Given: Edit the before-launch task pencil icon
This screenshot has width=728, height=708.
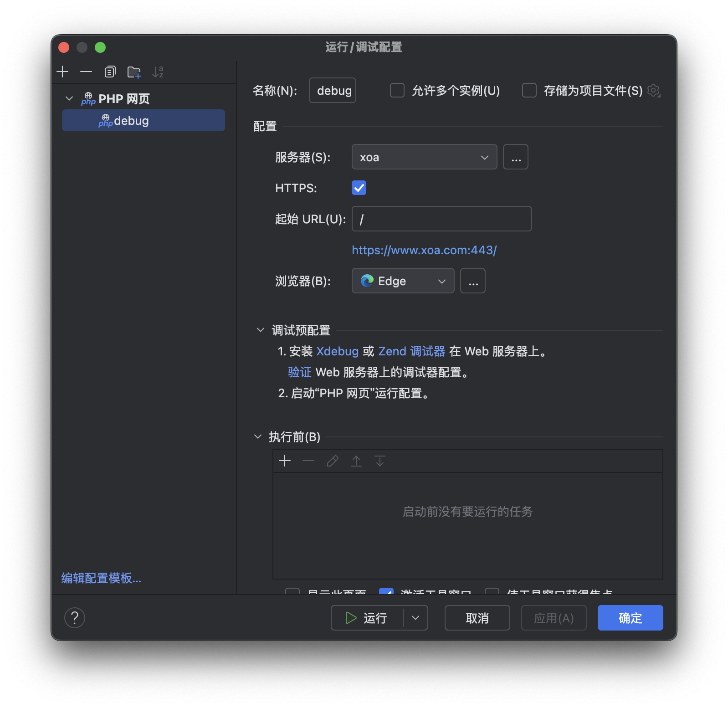Looking at the screenshot, I should (x=333, y=461).
